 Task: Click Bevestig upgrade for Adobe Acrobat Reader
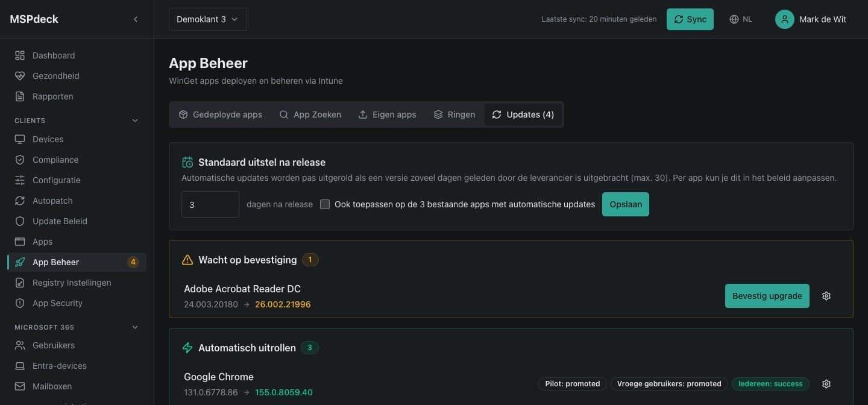tap(767, 296)
